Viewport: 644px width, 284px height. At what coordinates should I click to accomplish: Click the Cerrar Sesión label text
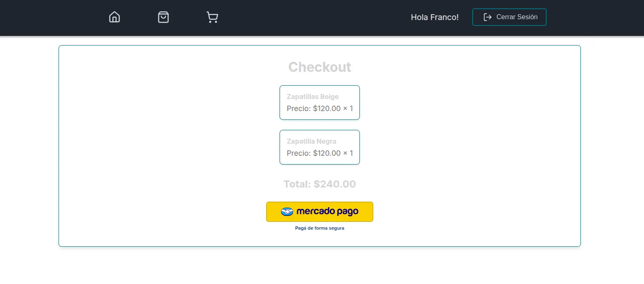517,17
